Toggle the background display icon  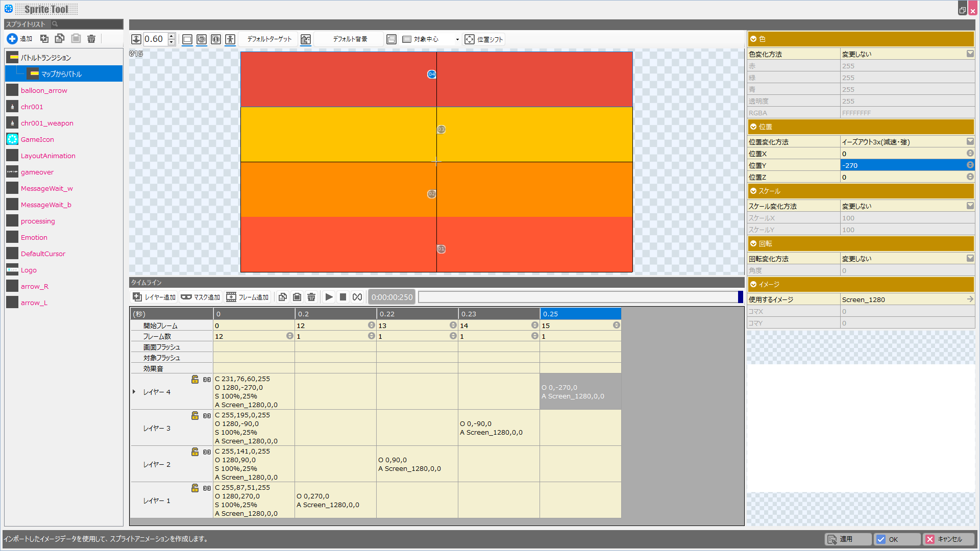[306, 39]
